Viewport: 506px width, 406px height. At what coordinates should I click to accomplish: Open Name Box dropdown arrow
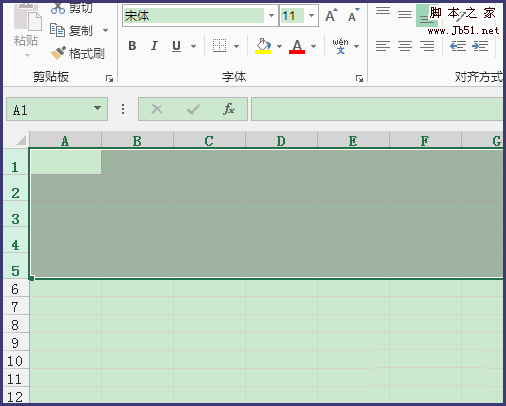coord(97,108)
